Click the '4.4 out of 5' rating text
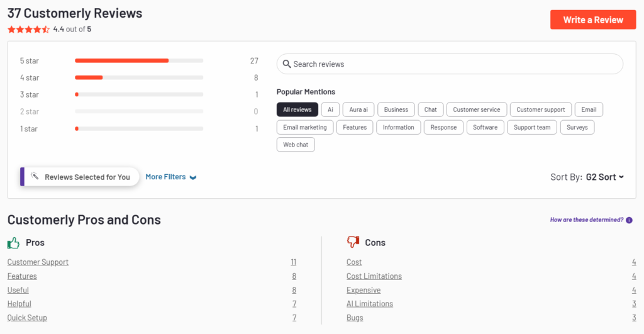Image resolution: width=644 pixels, height=334 pixels. pyautogui.click(x=72, y=29)
